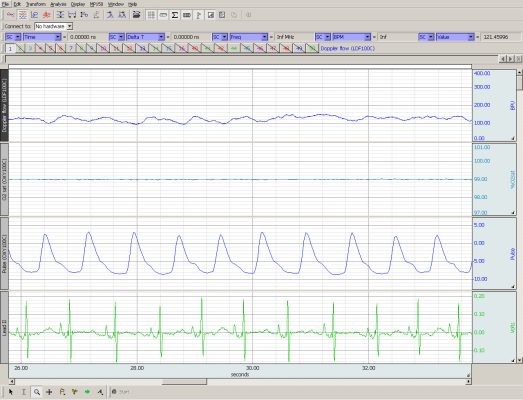Viewport: 523px width, 400px height.
Task: Toggle channel 1 button
Action: point(10,49)
